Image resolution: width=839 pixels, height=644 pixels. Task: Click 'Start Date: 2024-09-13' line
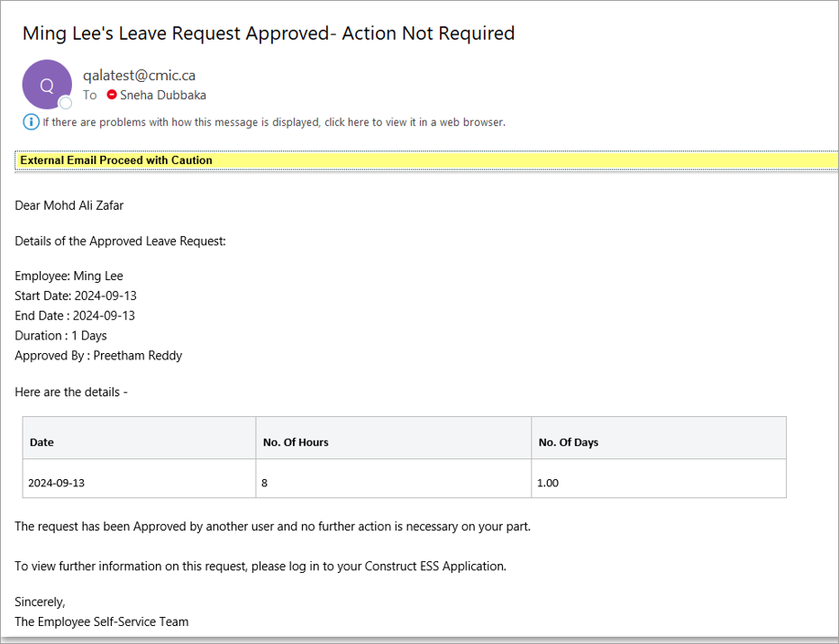click(76, 295)
